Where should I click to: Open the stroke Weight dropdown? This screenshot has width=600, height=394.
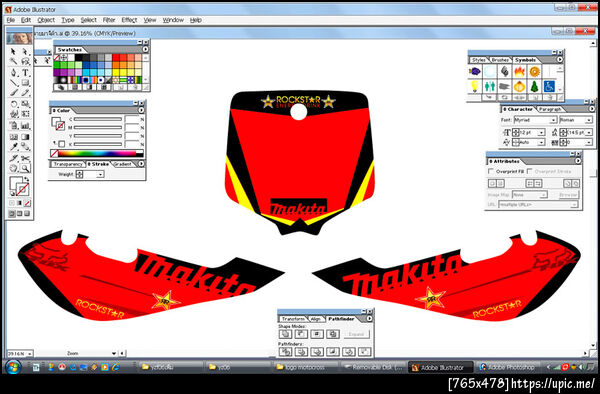[100, 174]
